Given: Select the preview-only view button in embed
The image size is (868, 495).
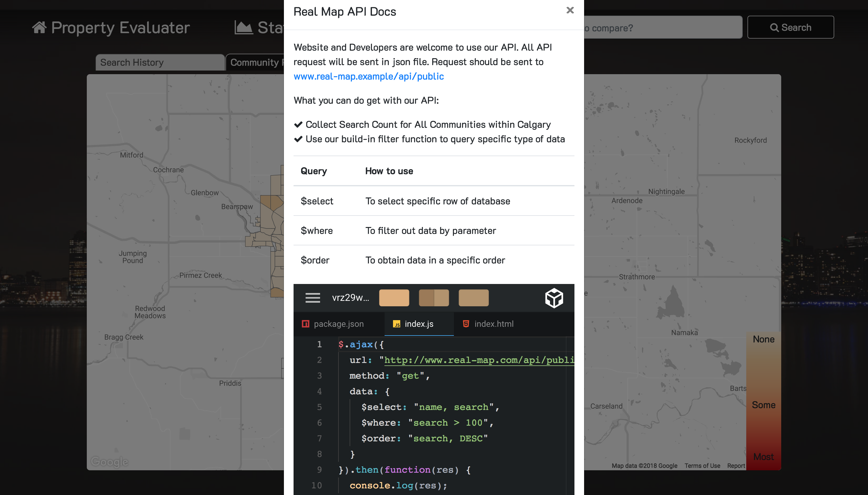Looking at the screenshot, I should [473, 298].
